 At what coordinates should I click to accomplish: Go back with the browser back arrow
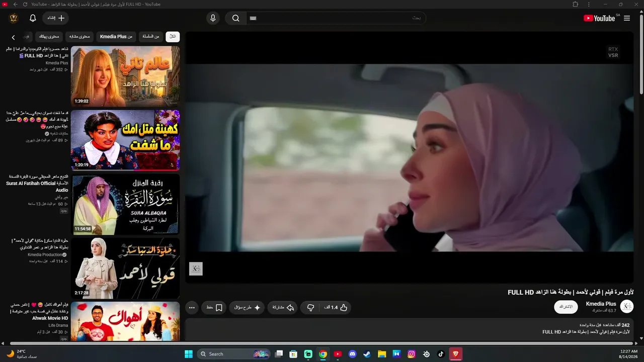tap(15, 5)
